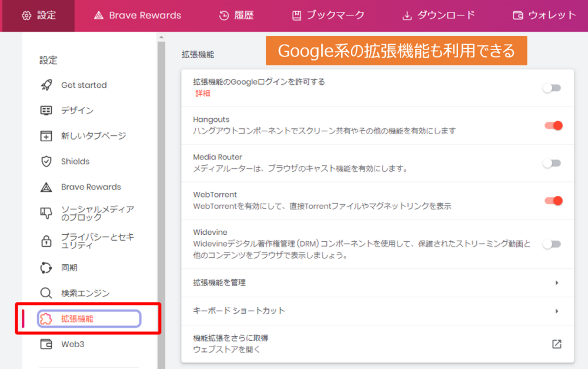Click the bookmark icon in top bar
This screenshot has height=369, width=588.
(296, 15)
